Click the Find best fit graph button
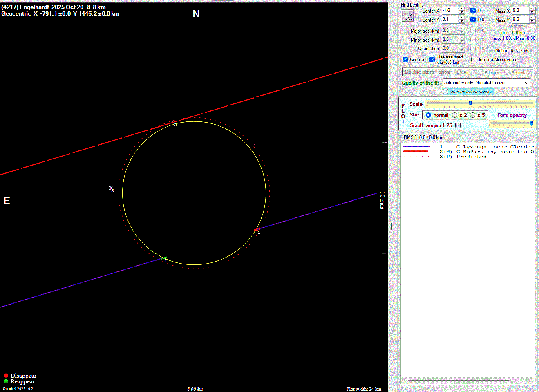The height and width of the screenshot is (392, 539). click(x=407, y=16)
